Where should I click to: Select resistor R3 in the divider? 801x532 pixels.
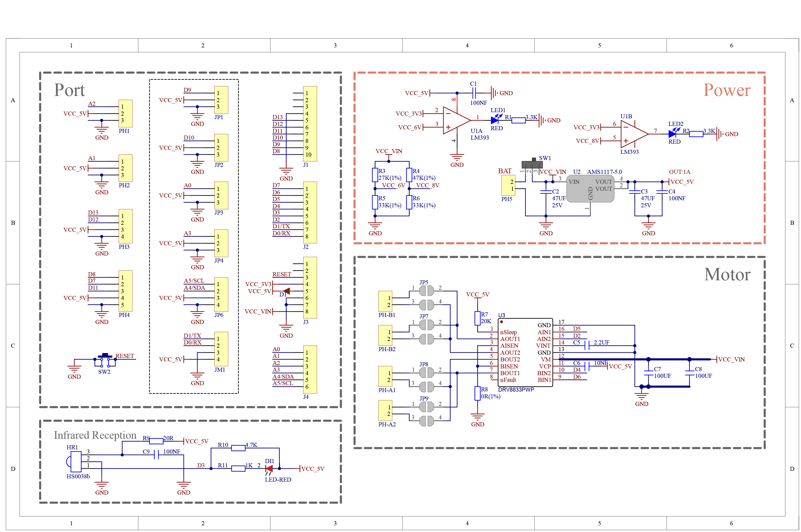click(x=375, y=175)
